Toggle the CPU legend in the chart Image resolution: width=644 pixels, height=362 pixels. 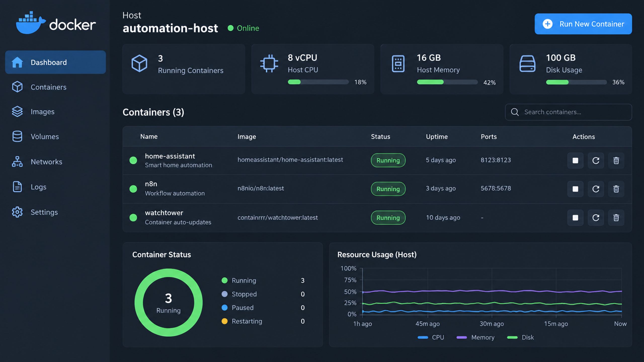431,337
